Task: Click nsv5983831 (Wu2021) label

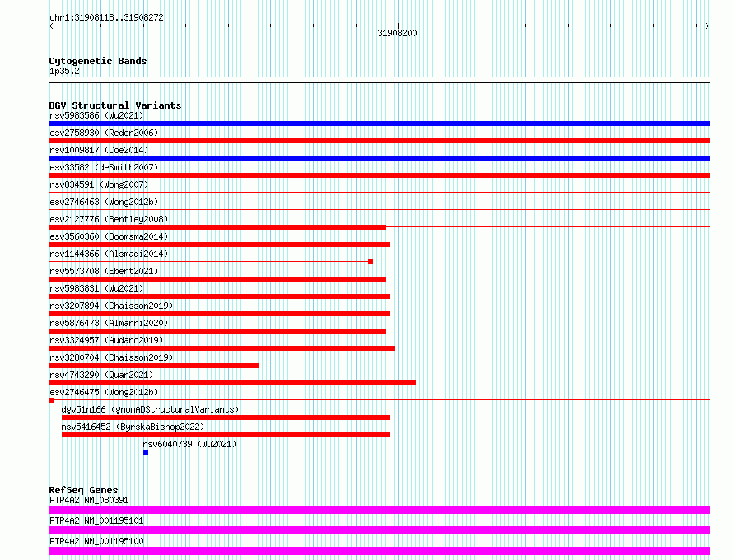Action: pyautogui.click(x=96, y=288)
